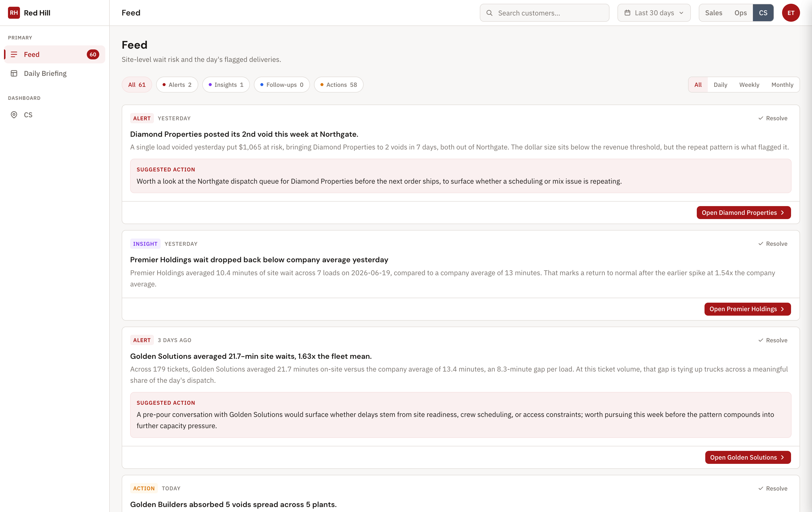Filter feed by All 61
The width and height of the screenshot is (812, 512).
137,85
